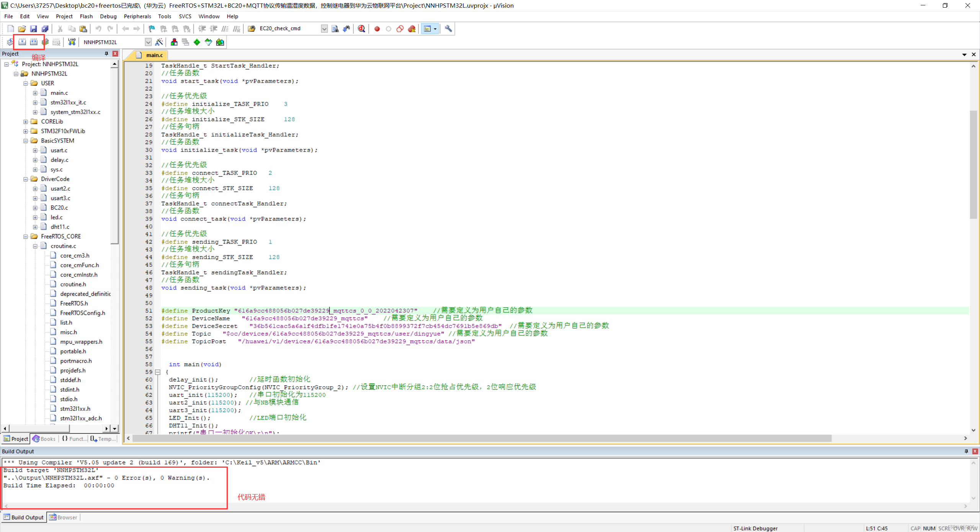The image size is (980, 532).
Task: Click in the EC20_check_cmd search field
Action: (289, 29)
